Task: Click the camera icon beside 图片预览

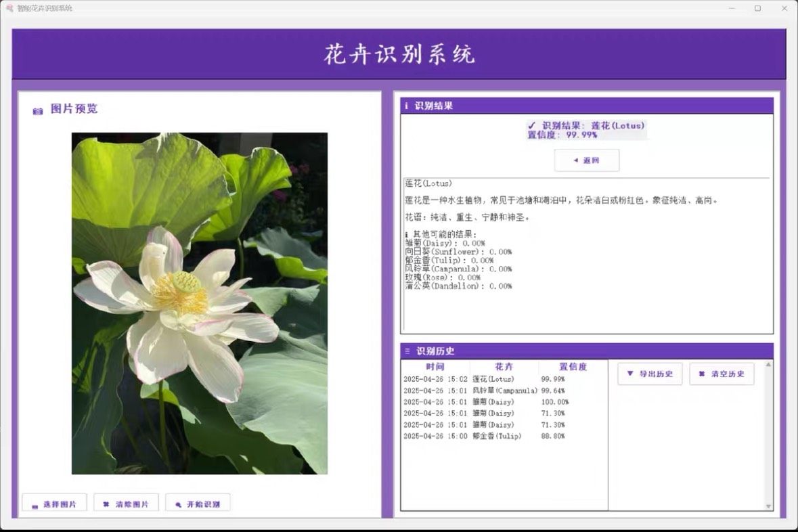Action: (38, 111)
